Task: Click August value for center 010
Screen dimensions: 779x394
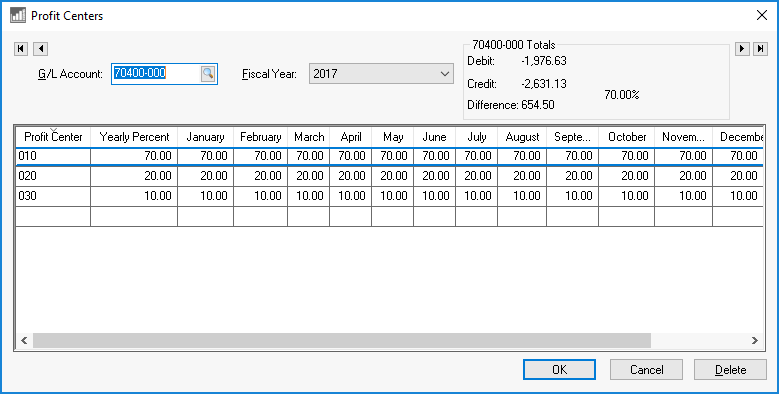Action: 522,156
